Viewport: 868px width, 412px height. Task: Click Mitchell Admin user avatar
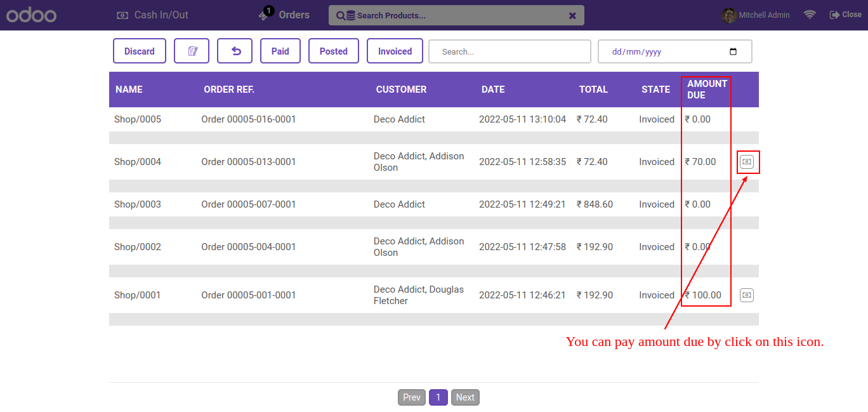tap(729, 15)
